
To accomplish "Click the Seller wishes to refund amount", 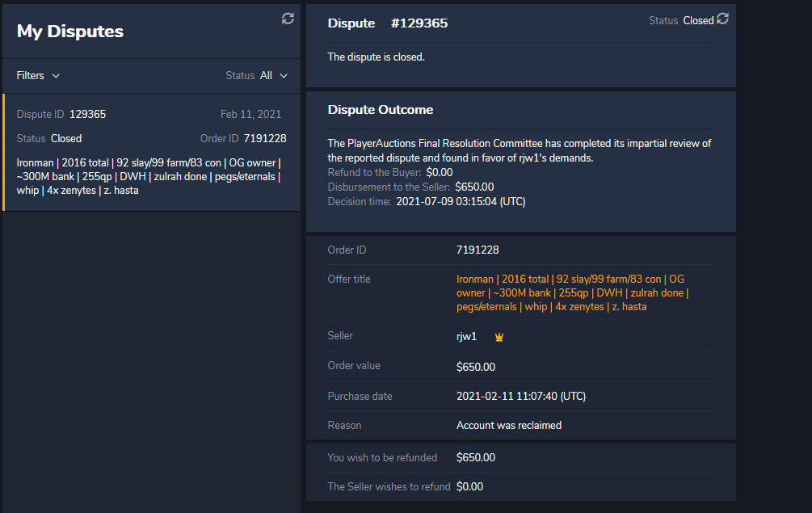I will coord(469,486).
